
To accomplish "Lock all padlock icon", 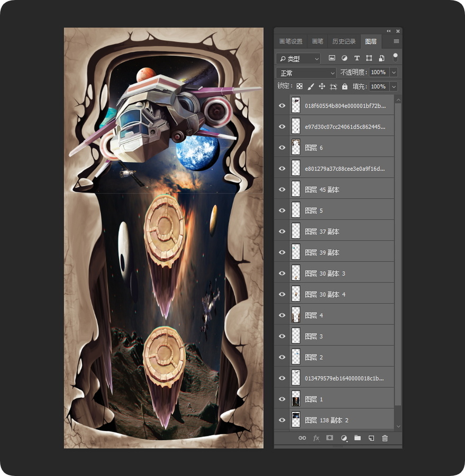I will (345, 87).
